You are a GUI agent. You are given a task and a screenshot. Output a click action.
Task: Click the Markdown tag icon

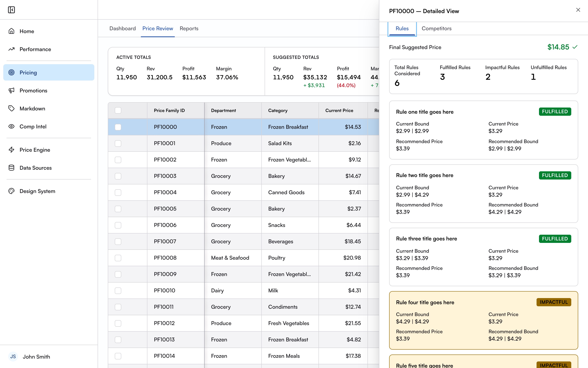[x=11, y=109]
